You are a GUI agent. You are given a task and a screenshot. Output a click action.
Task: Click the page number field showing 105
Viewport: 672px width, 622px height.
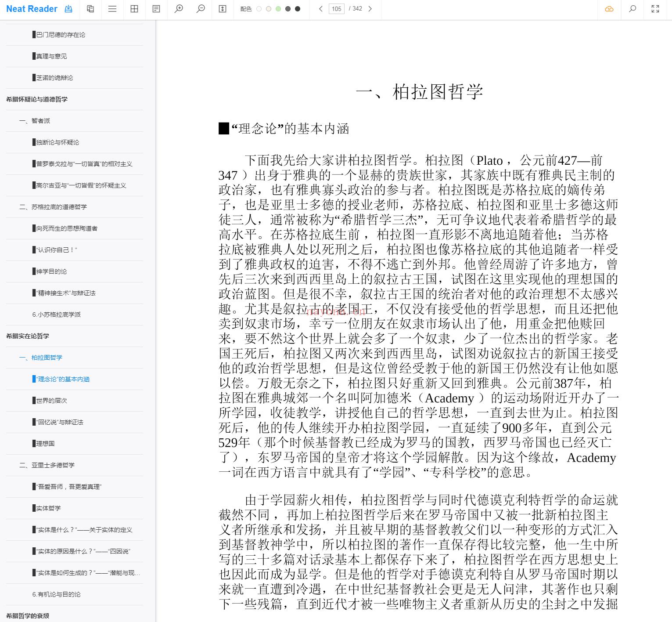(337, 9)
